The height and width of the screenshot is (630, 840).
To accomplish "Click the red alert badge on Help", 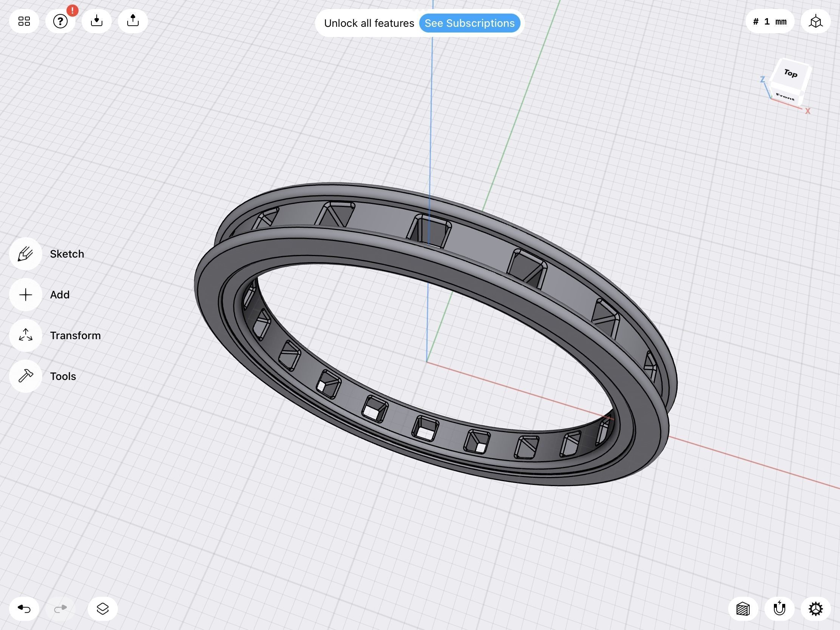I will tap(72, 10).
